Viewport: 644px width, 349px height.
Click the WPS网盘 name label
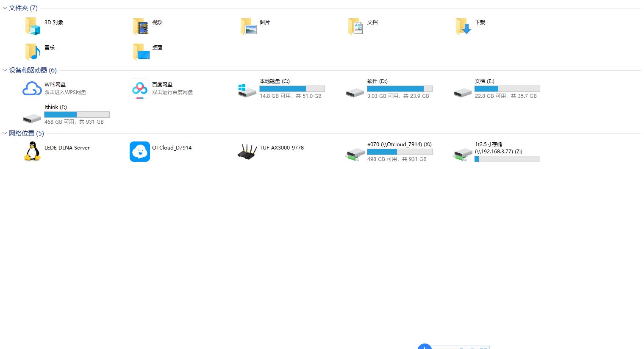coord(55,85)
